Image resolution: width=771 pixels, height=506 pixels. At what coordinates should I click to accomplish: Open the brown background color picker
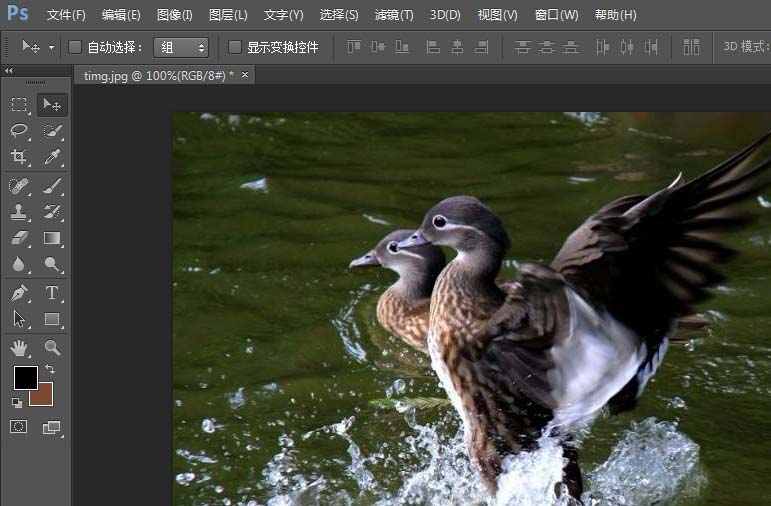[45, 397]
